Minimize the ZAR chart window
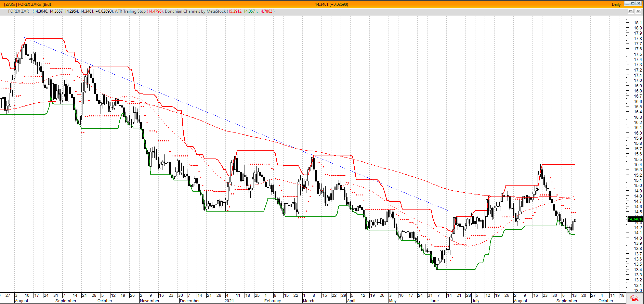Image resolution: width=644 pixels, height=304 pixels. (627, 4)
